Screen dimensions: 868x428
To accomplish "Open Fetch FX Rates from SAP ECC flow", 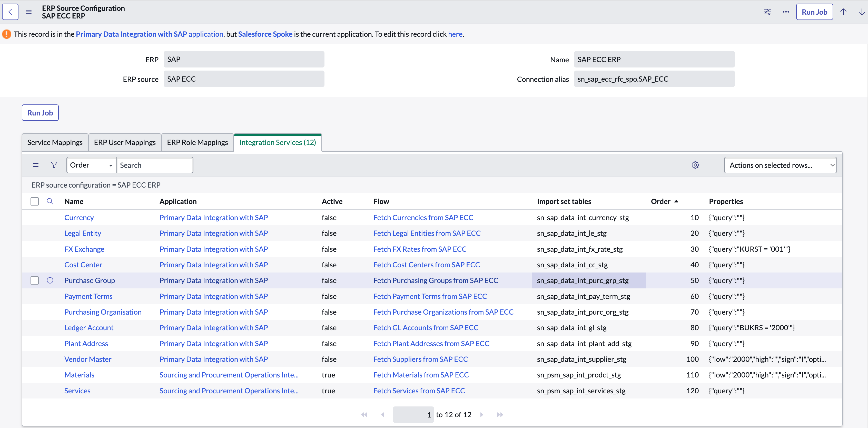I will (x=420, y=249).
